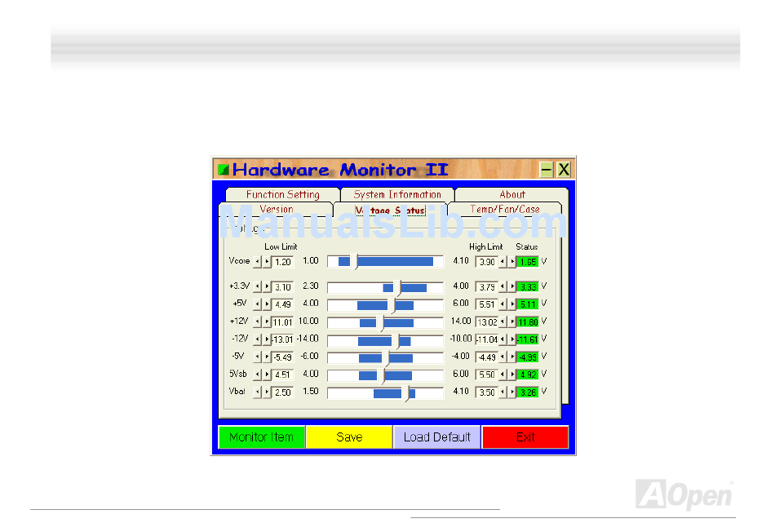Click the red Exit button
Image resolution: width=775 pixels, height=532 pixels.
coord(525,437)
